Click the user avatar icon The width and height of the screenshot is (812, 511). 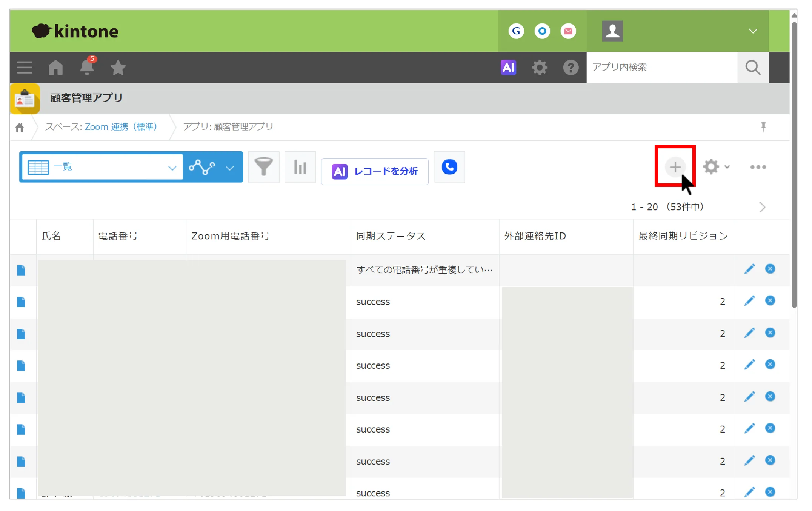coord(612,31)
